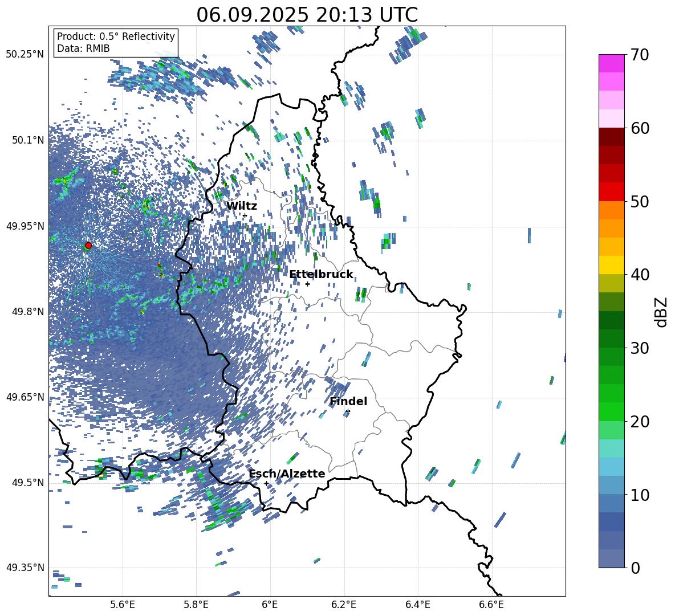Click the colorbar 50 tick label
The height and width of the screenshot is (616, 675).
(x=640, y=201)
